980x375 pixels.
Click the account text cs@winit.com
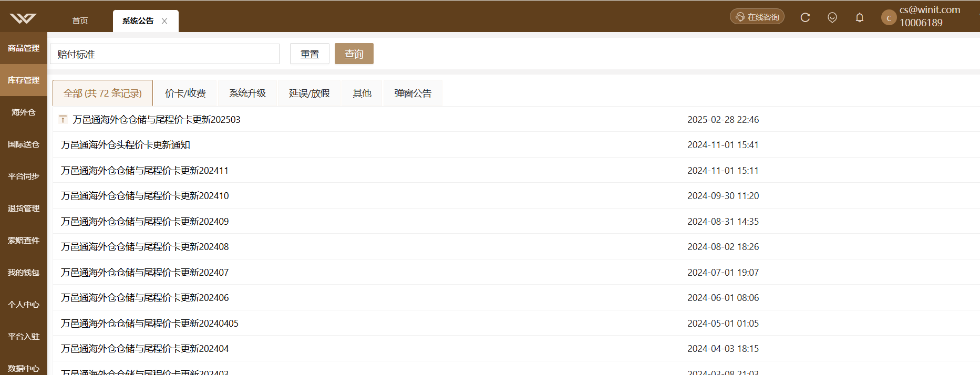point(930,10)
